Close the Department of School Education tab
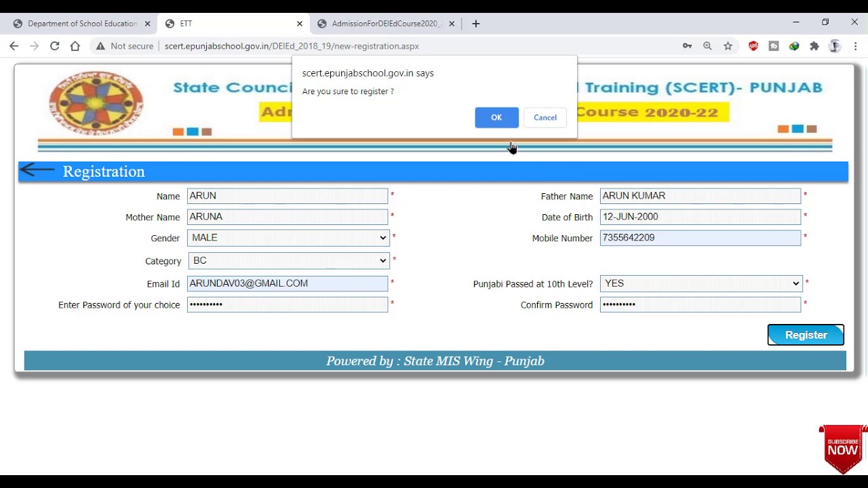This screenshot has height=488, width=868. (x=147, y=24)
